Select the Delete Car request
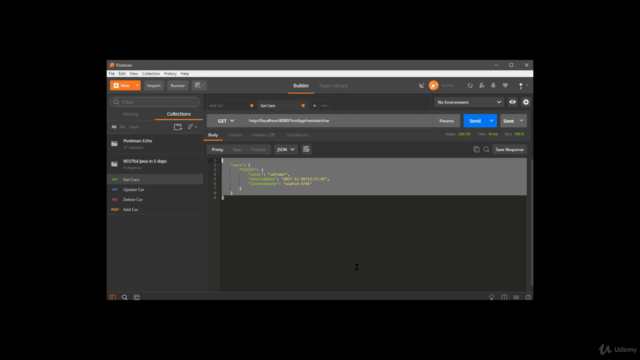Viewport: 640px width, 360px height. 155,200
